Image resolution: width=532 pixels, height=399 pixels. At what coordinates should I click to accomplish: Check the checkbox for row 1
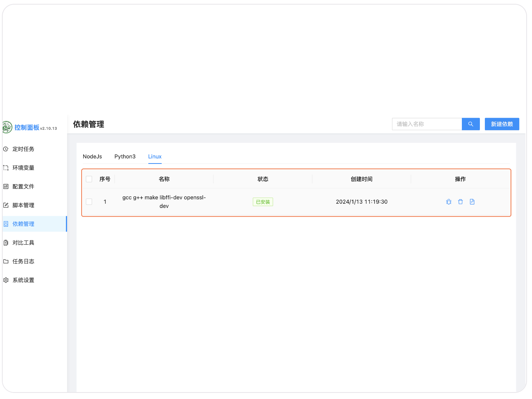click(x=89, y=202)
